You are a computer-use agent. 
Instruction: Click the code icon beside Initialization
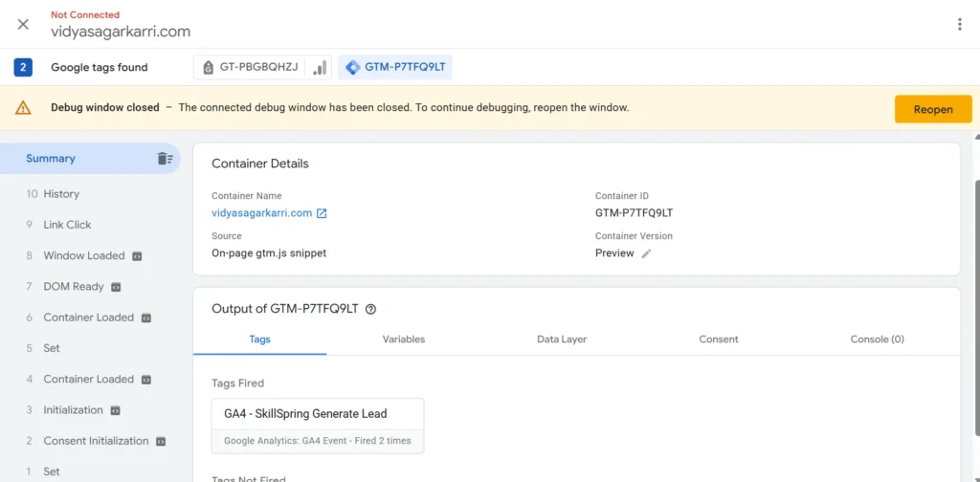[115, 411]
